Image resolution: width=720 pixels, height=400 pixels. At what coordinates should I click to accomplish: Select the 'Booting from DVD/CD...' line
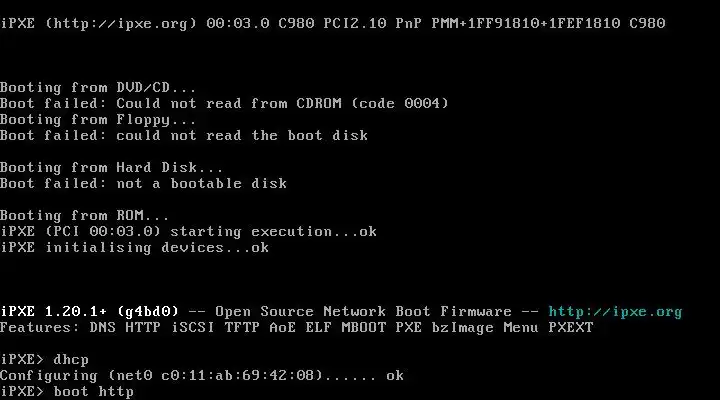click(x=98, y=88)
